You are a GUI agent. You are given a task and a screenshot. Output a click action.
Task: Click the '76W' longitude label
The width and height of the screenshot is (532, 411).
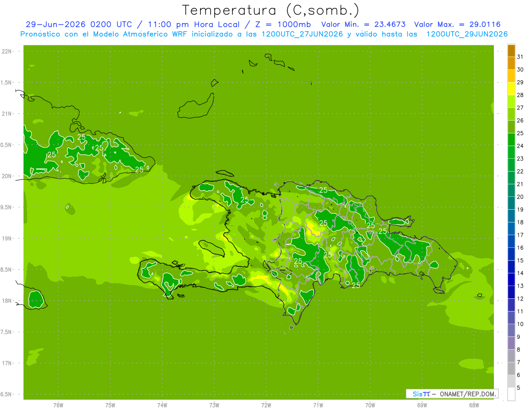pos(58,405)
